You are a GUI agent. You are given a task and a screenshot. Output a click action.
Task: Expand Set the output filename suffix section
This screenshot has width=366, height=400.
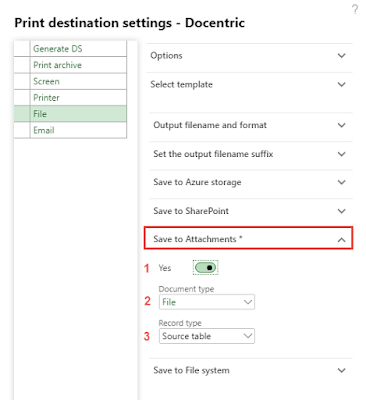click(x=249, y=154)
